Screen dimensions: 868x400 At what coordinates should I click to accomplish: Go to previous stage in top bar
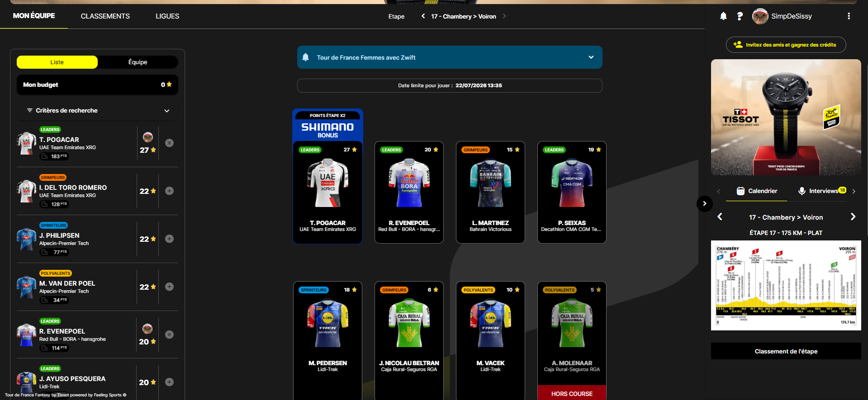tap(423, 16)
